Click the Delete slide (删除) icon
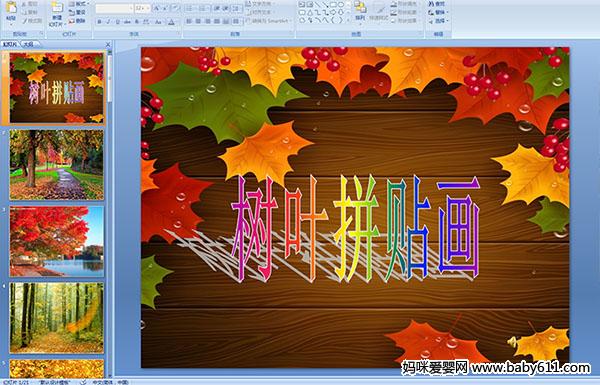This screenshot has width=600, height=385. 72,21
